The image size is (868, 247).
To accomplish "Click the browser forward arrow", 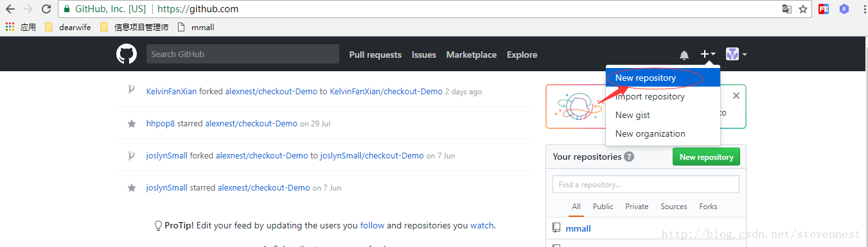I will click(28, 9).
